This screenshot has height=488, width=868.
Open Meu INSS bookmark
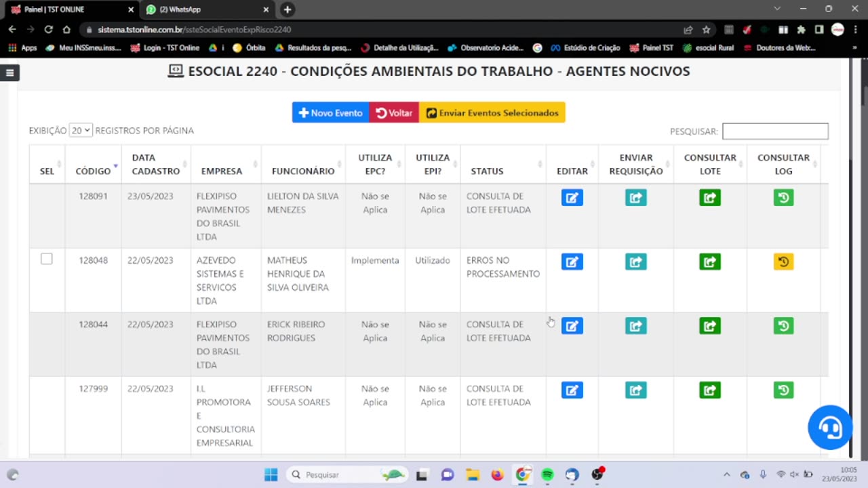[x=83, y=48]
